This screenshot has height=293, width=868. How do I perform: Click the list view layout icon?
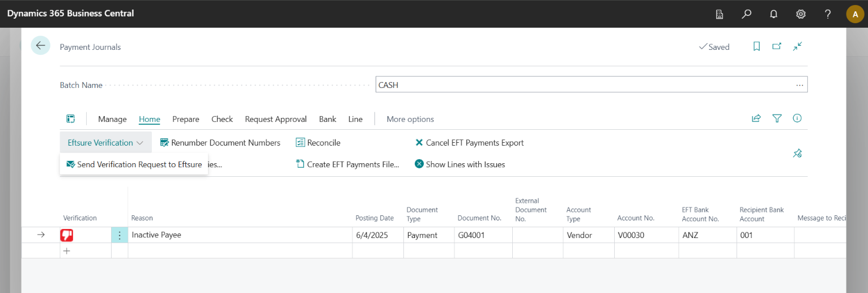(71, 118)
